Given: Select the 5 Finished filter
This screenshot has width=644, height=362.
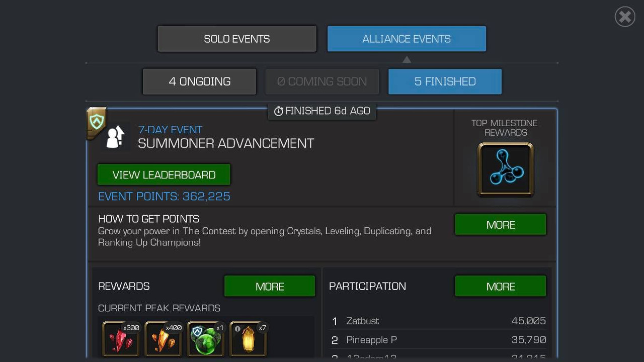Looking at the screenshot, I should pos(445,81).
